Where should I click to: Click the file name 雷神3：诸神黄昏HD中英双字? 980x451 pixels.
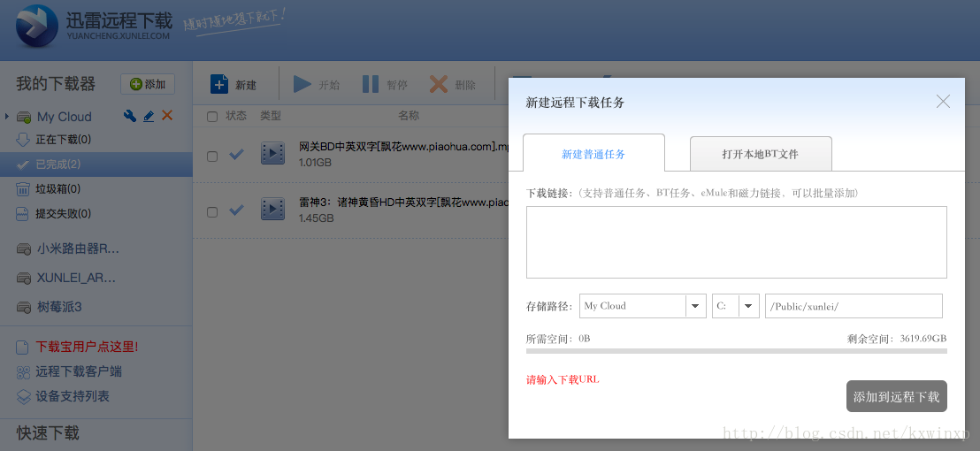coord(403,203)
